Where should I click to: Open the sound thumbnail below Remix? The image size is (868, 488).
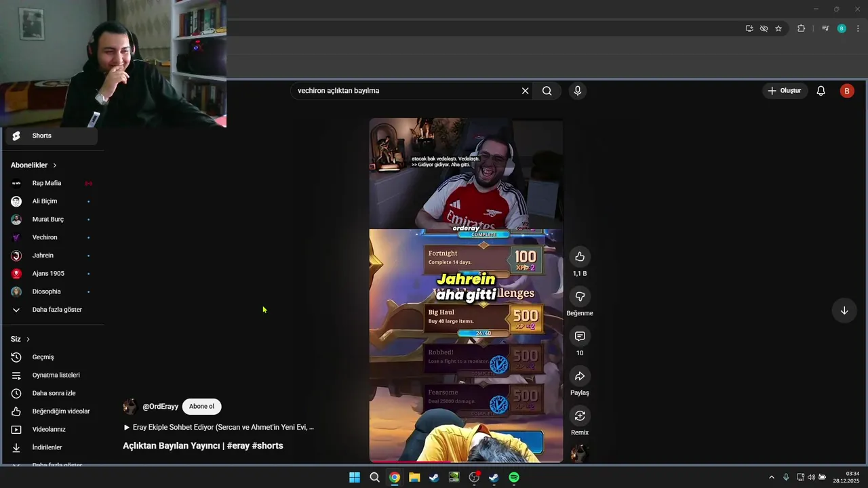[580, 453]
